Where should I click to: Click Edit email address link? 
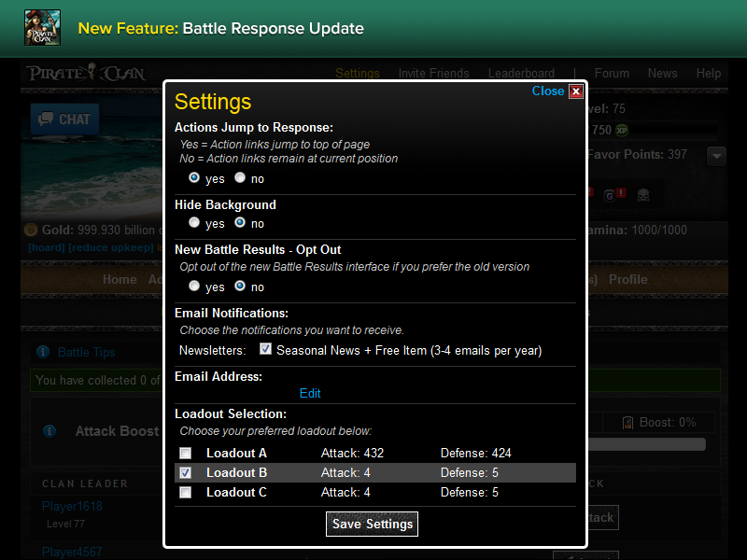click(310, 393)
